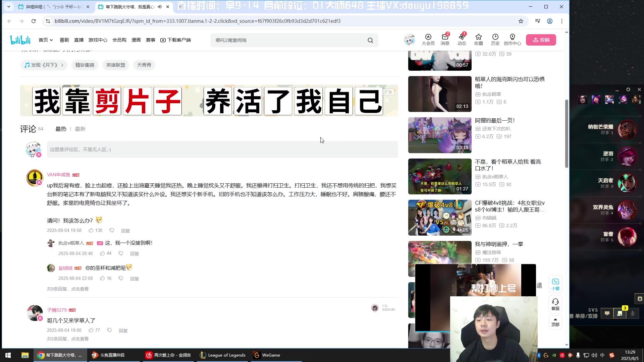Click the 我靠剪片子 ad banner

pos(209,101)
